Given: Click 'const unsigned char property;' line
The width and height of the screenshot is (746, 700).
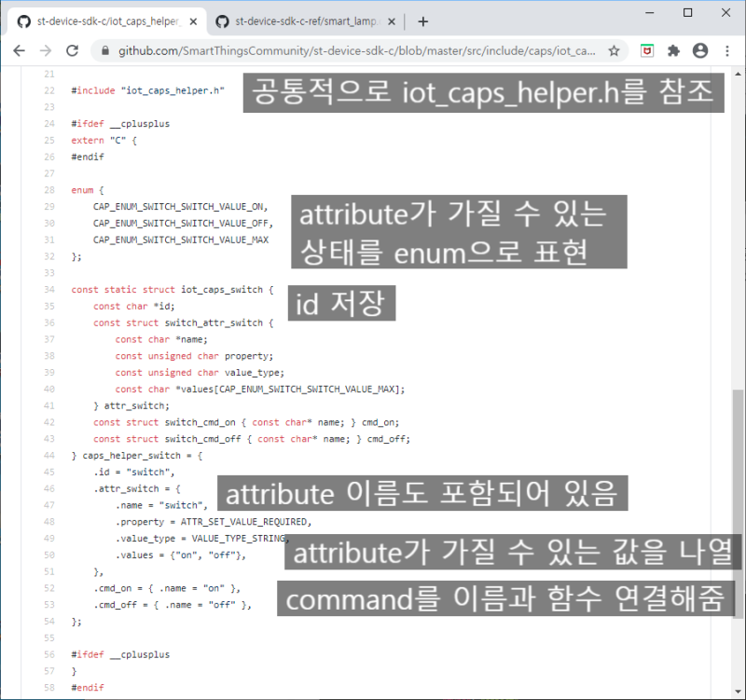Looking at the screenshot, I should click(x=194, y=356).
